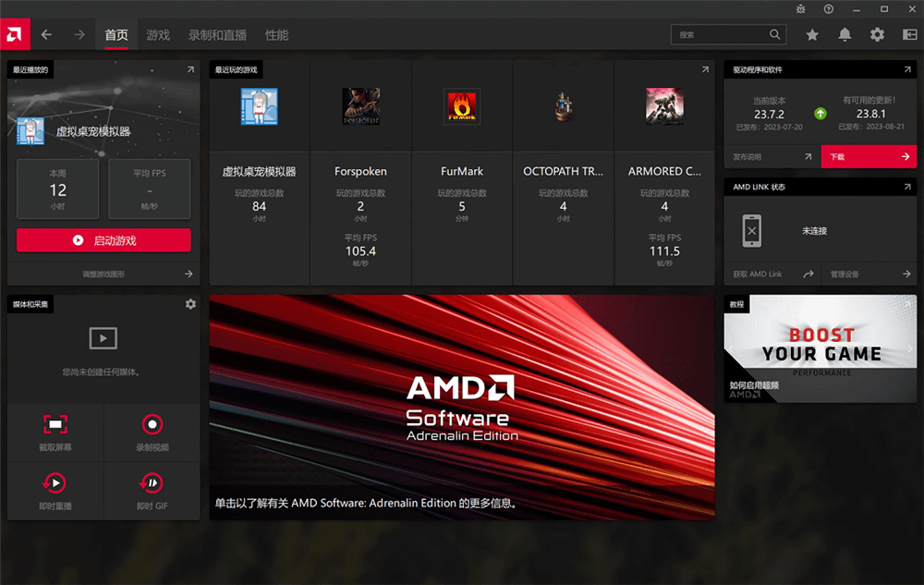The height and width of the screenshot is (585, 924).
Task: Open settings gear in top toolbar
Action: [x=877, y=35]
